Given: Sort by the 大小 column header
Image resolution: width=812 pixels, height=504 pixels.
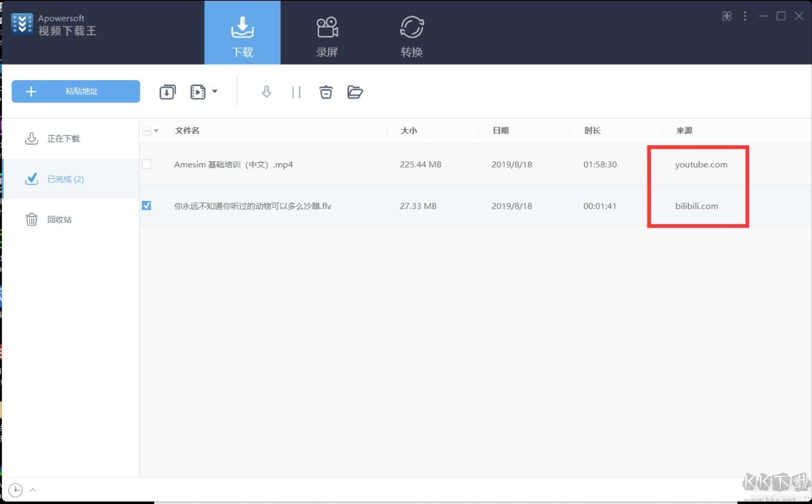Looking at the screenshot, I should coord(409,130).
